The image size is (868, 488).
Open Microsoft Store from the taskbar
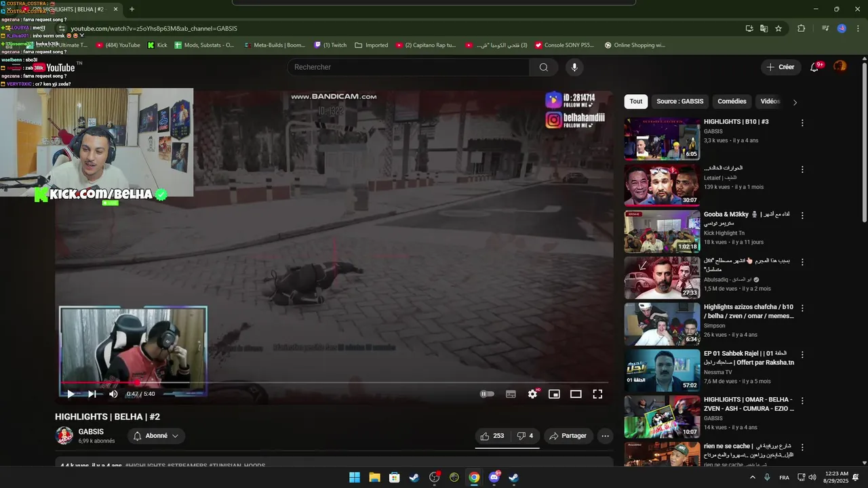coord(395,478)
